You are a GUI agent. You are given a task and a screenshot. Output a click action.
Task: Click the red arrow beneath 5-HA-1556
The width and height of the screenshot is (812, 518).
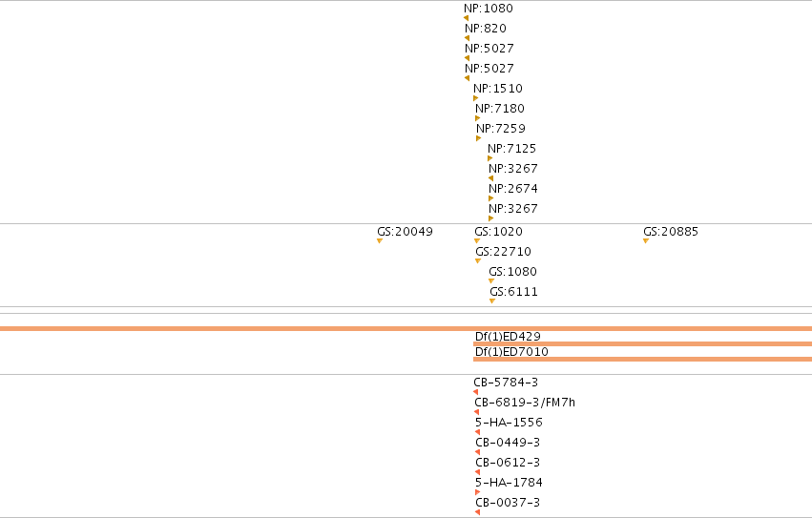pyautogui.click(x=477, y=432)
